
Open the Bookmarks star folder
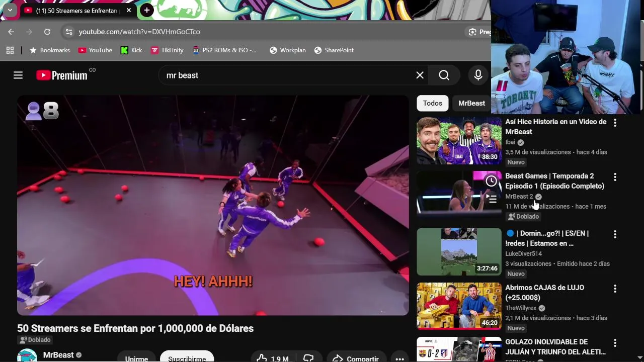tap(49, 50)
